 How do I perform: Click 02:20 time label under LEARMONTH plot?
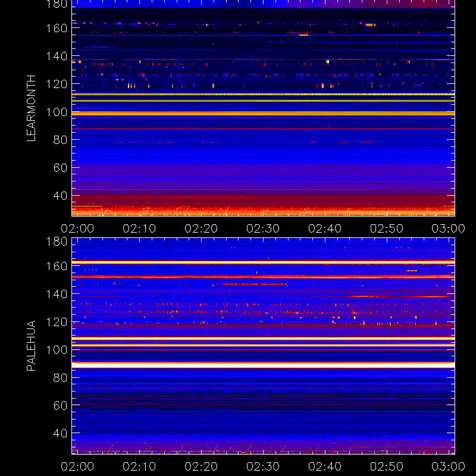201,228
